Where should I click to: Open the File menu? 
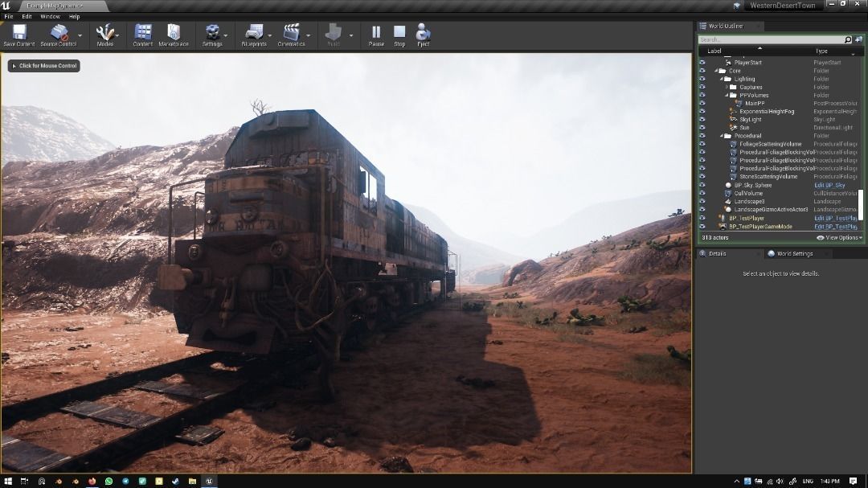[x=9, y=17]
